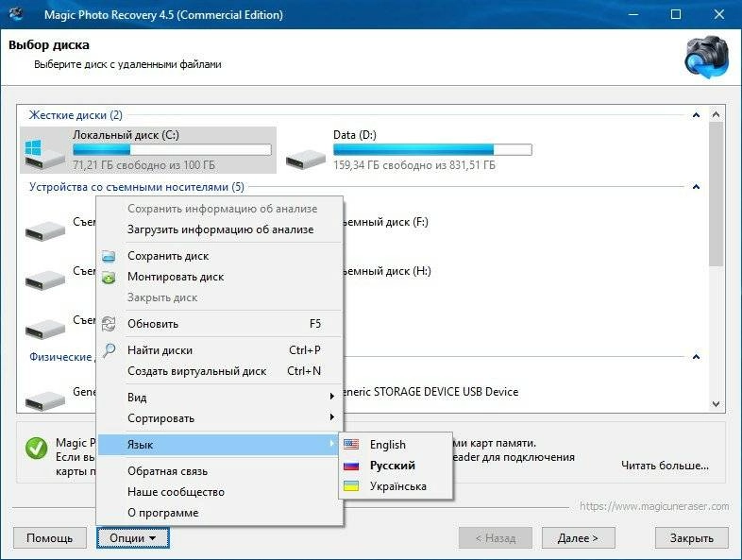Click the disk list scrollbar thumb
This screenshot has width=742, height=560.
716,195
